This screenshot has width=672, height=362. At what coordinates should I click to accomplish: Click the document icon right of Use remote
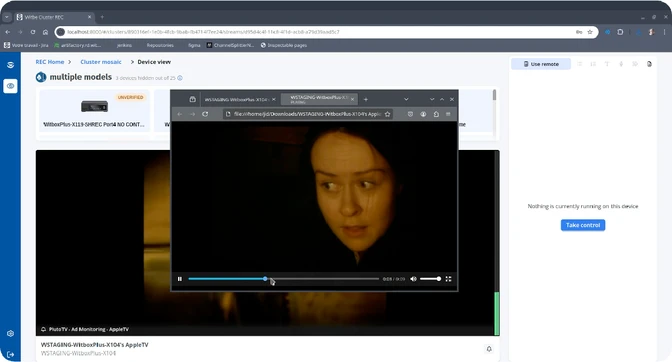coord(649,64)
